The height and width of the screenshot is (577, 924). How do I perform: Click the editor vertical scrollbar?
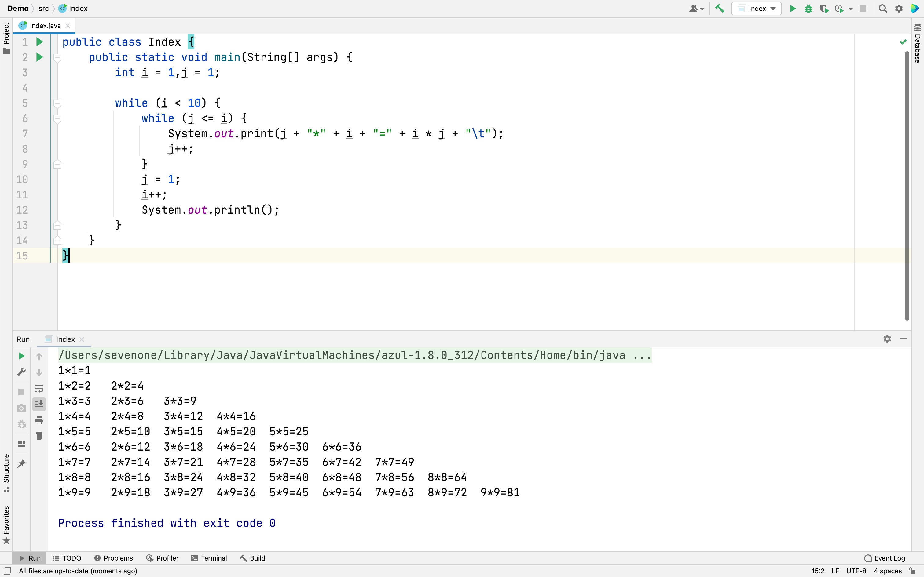click(x=907, y=186)
